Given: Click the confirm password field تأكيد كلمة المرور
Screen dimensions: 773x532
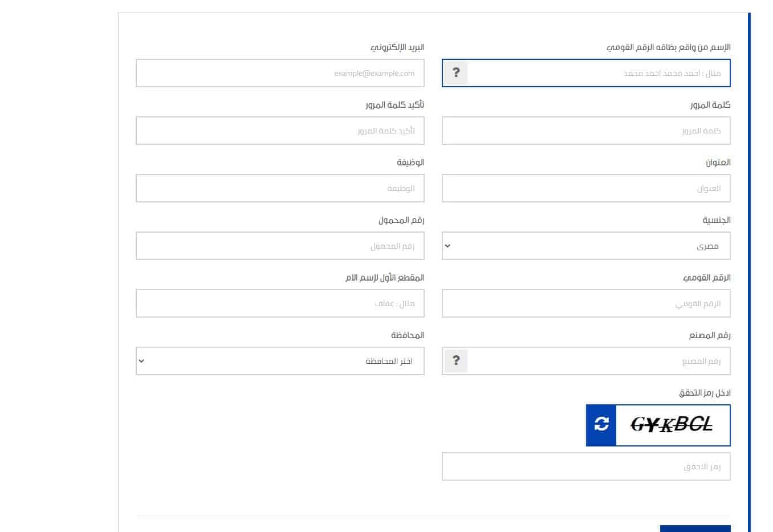Looking at the screenshot, I should click(x=280, y=131).
